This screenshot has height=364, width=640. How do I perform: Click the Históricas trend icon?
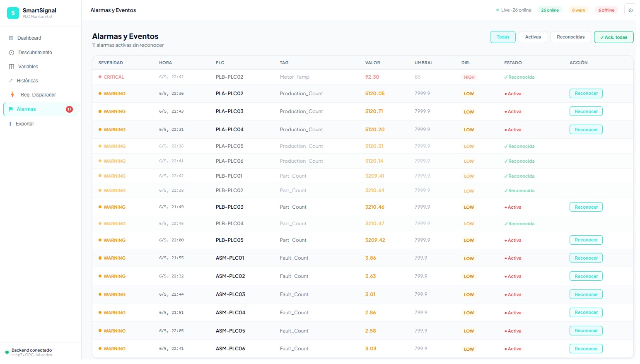tap(11, 81)
